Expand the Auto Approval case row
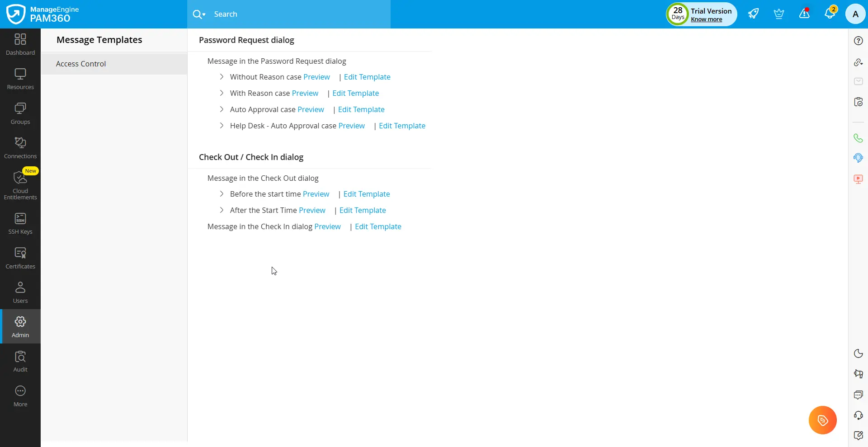 pos(222,109)
